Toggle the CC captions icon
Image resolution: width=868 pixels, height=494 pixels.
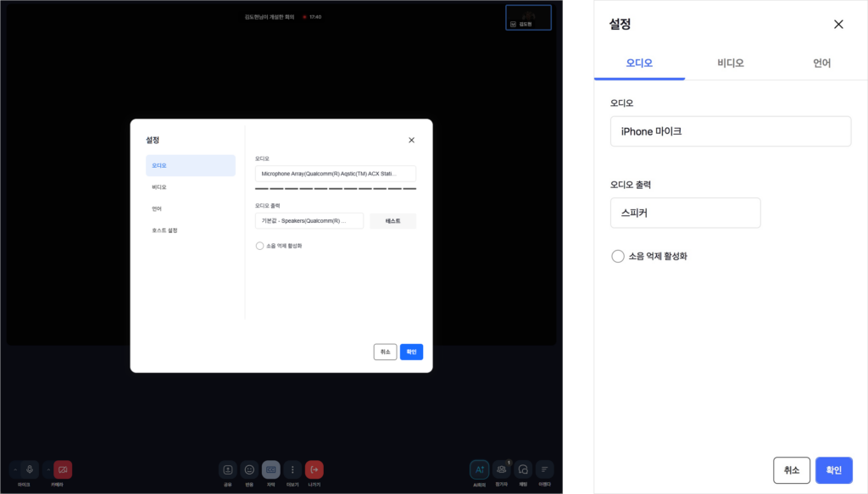pyautogui.click(x=270, y=469)
